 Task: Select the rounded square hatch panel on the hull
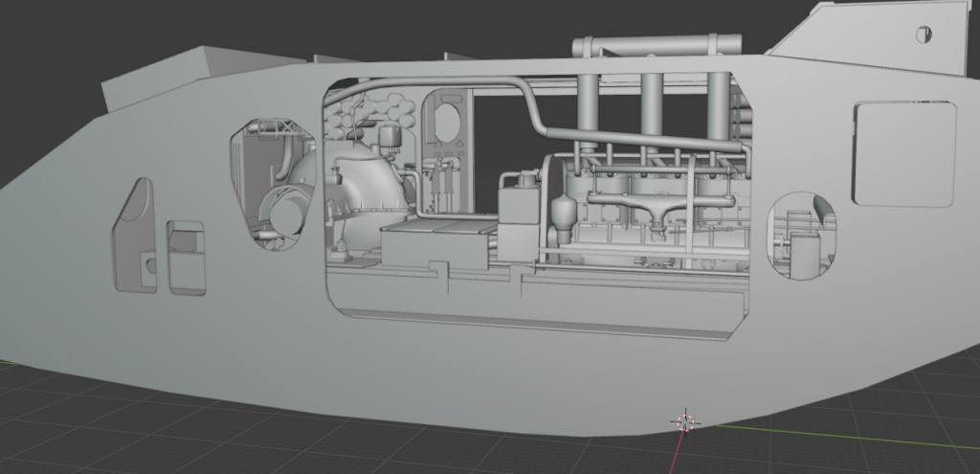coord(903,154)
